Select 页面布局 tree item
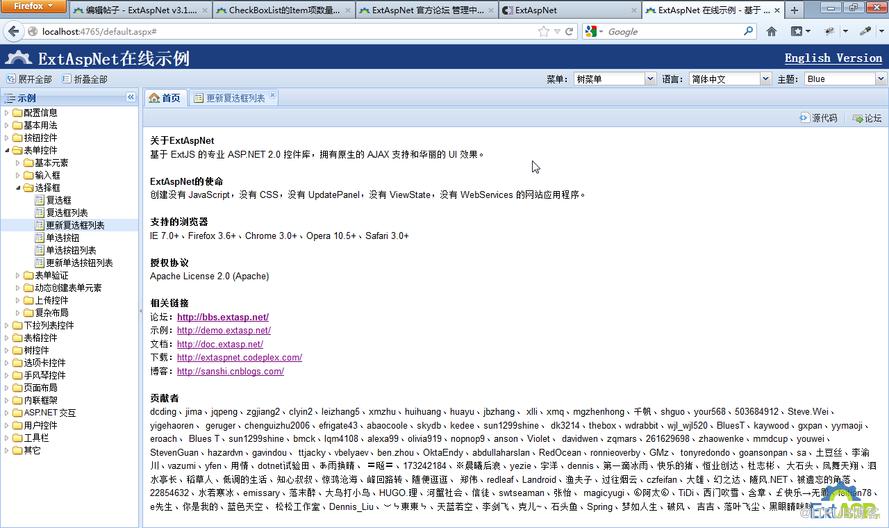This screenshot has width=889, height=528. [40, 388]
